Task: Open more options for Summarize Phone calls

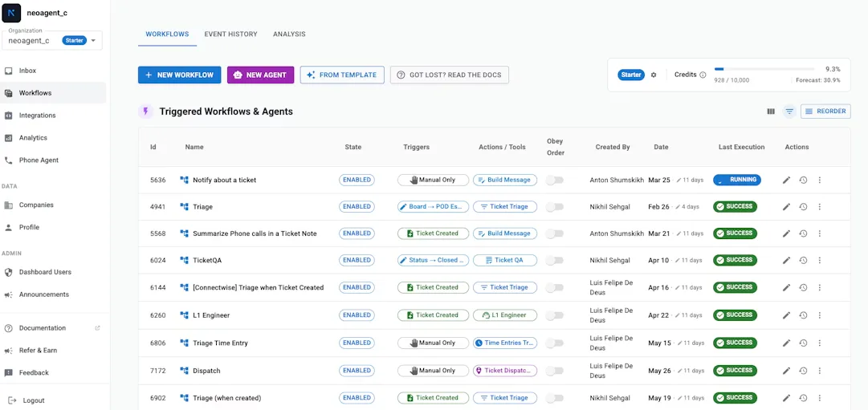Action: click(x=820, y=233)
